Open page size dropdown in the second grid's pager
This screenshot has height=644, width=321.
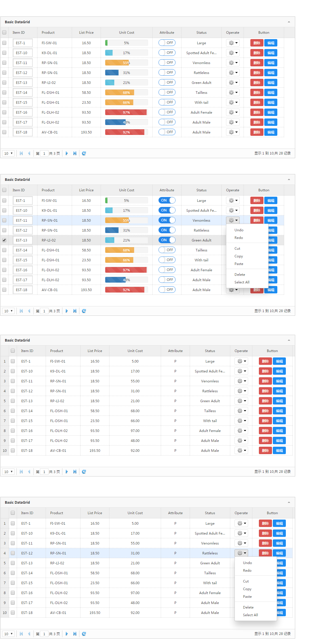[x=9, y=311]
